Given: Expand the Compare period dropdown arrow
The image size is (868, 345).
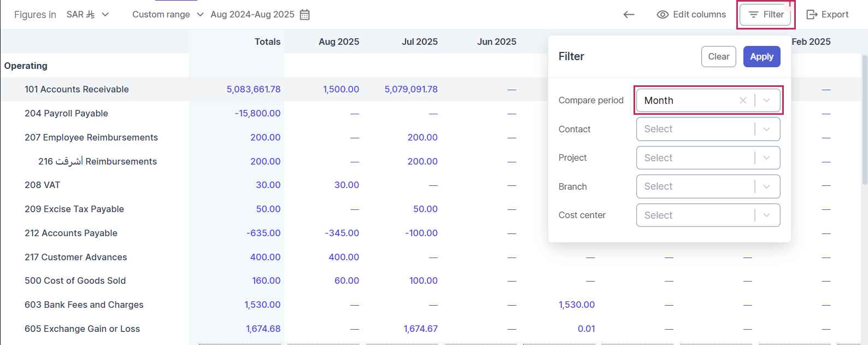Looking at the screenshot, I should coord(767,101).
